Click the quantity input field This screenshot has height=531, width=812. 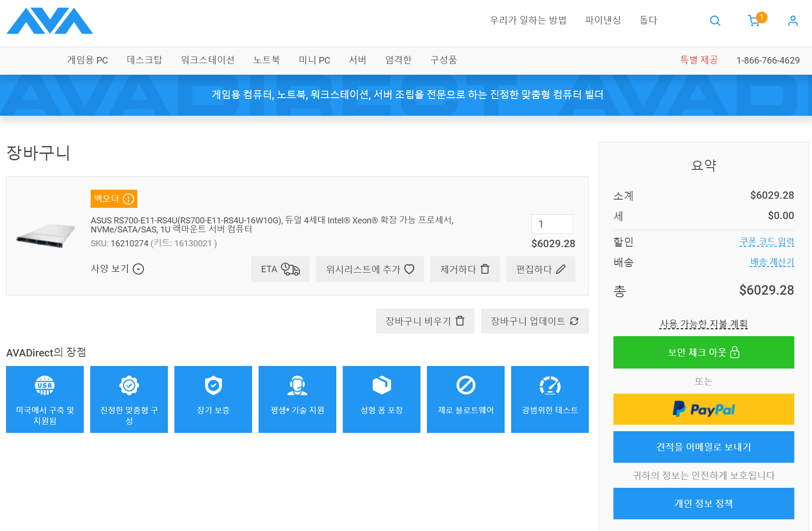(x=552, y=224)
